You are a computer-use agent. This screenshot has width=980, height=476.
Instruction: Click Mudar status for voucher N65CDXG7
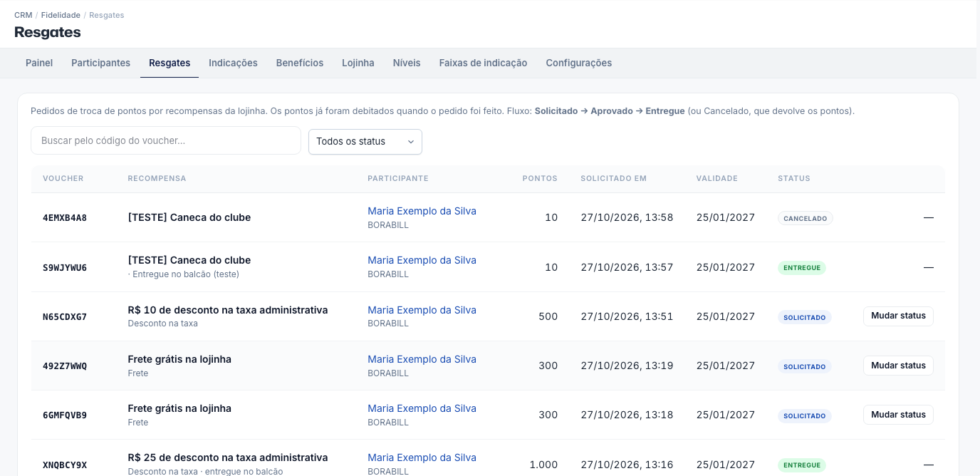(x=898, y=316)
